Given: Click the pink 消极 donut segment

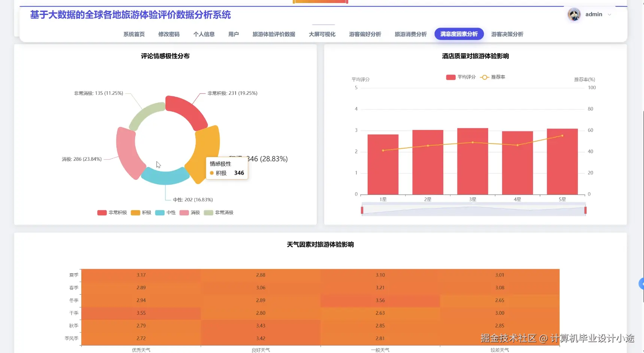Looking at the screenshot, I should [127, 152].
